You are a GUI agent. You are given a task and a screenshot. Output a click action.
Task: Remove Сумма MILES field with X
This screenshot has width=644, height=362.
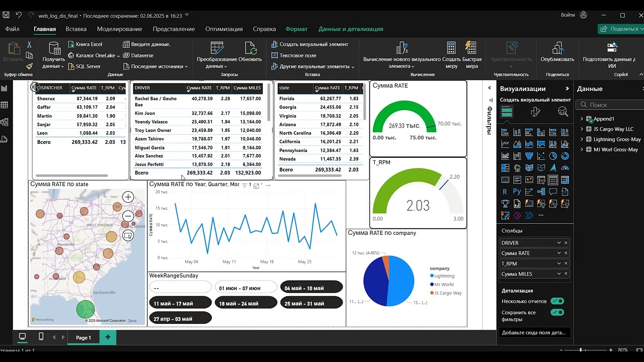566,274
